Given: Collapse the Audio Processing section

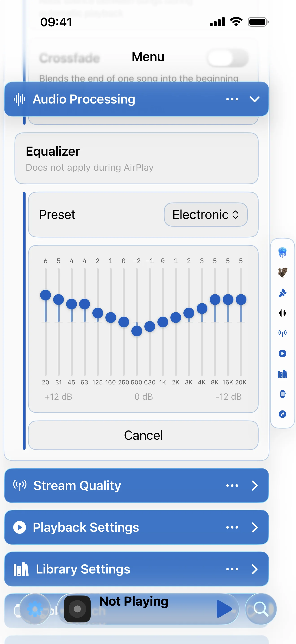Looking at the screenshot, I should click(255, 99).
